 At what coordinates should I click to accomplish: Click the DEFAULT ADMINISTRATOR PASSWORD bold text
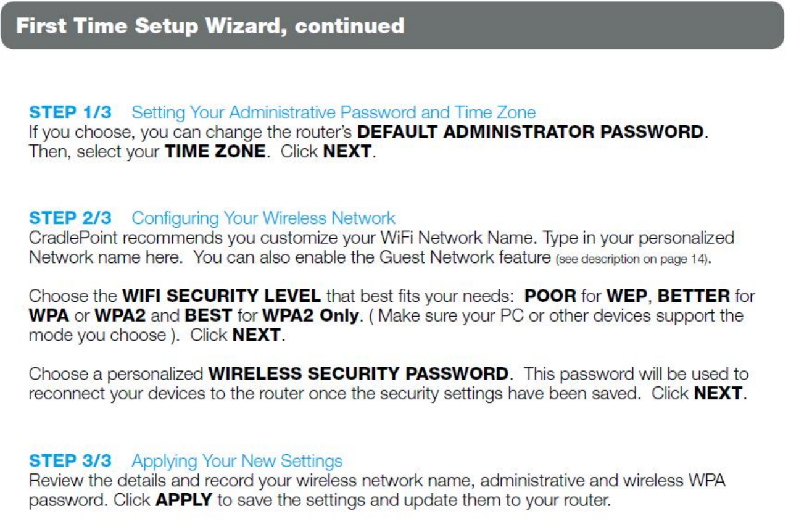[x=531, y=131]
